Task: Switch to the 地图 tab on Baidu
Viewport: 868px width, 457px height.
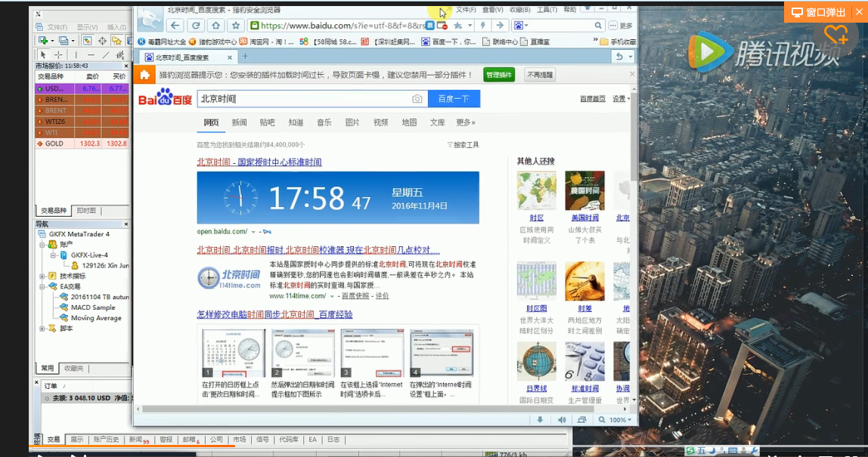Action: [x=409, y=122]
